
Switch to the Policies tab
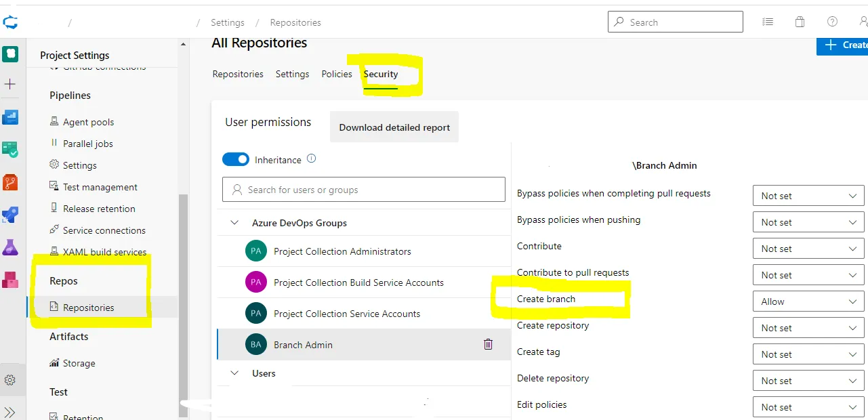[337, 74]
